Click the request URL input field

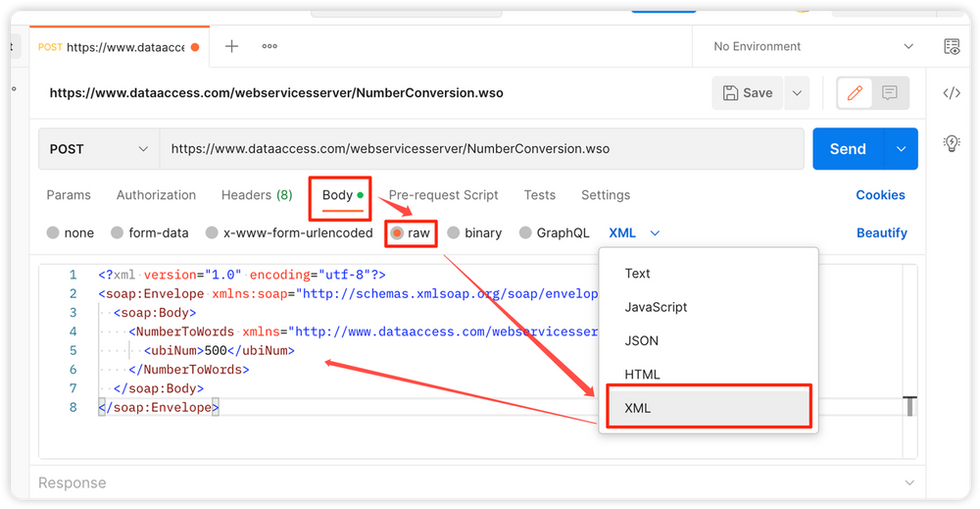point(481,149)
